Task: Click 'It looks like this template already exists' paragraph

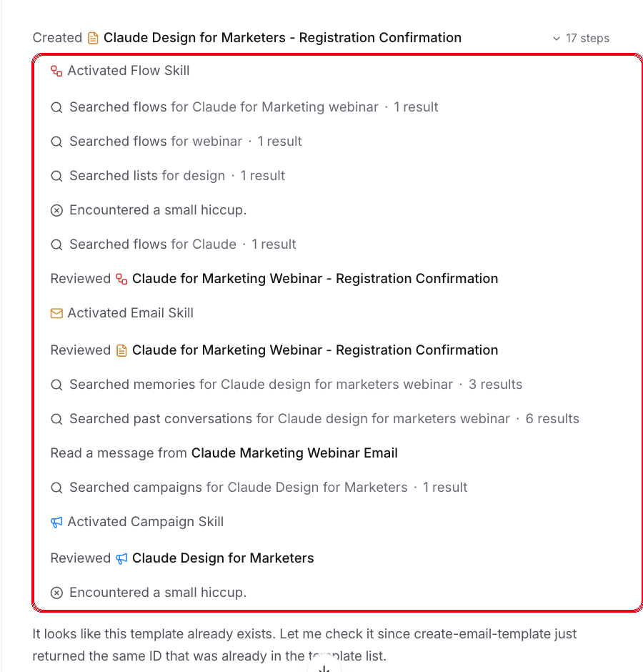Action: click(304, 645)
